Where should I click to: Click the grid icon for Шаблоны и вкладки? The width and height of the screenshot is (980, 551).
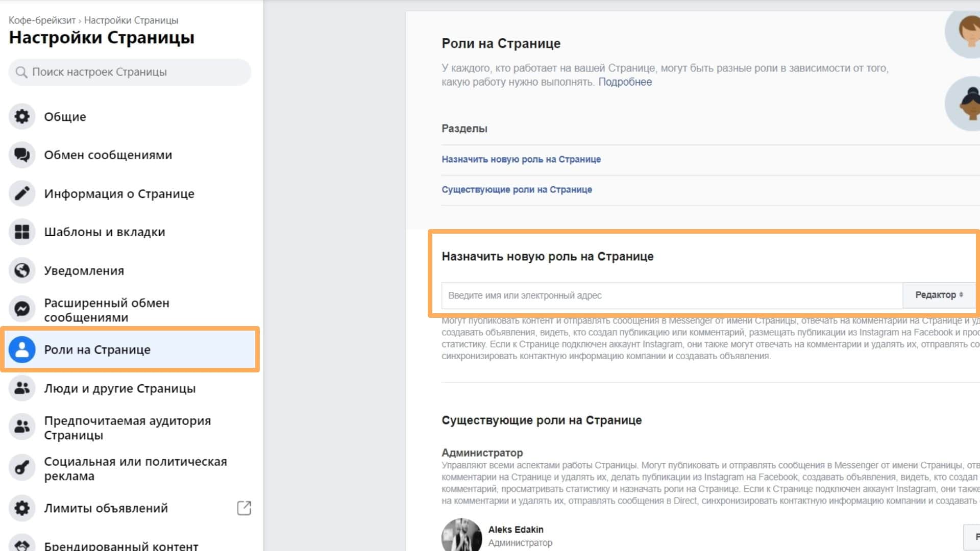(21, 232)
